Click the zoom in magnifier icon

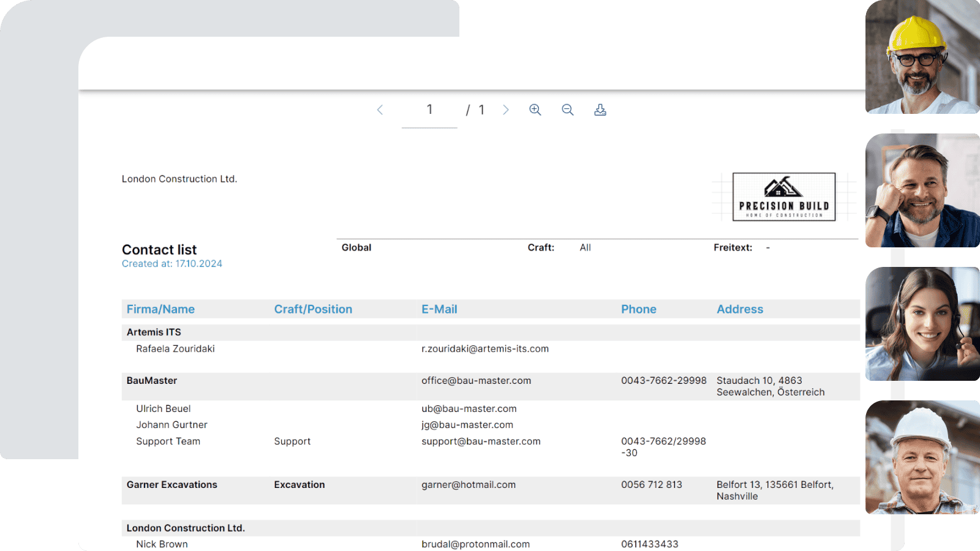pyautogui.click(x=535, y=110)
